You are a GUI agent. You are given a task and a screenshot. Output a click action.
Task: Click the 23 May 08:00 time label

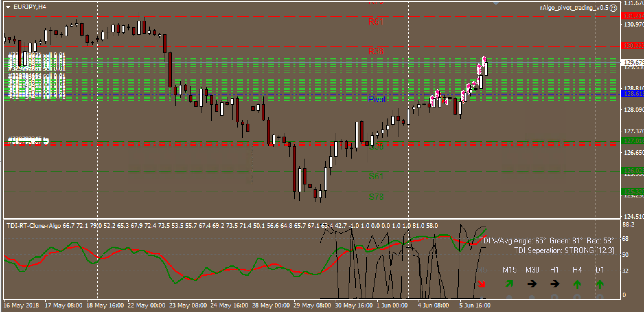(x=188, y=305)
